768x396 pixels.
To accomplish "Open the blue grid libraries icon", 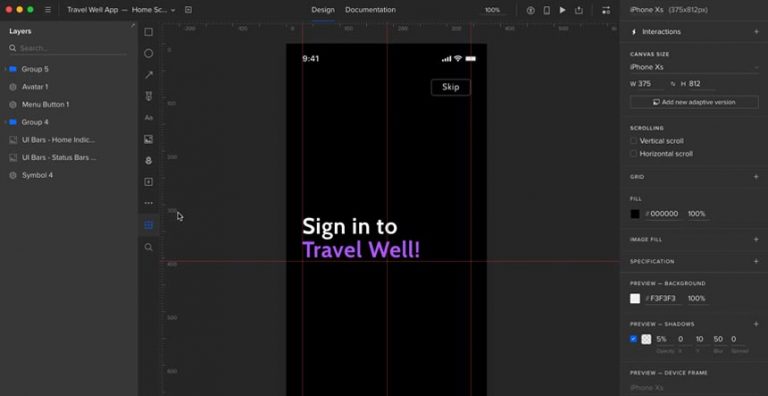I will pos(148,225).
